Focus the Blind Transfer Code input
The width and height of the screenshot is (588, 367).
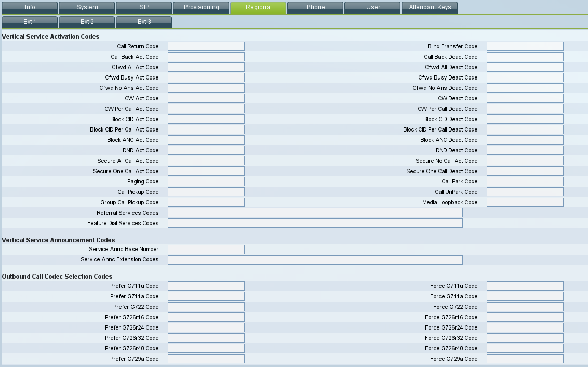pyautogui.click(x=525, y=46)
